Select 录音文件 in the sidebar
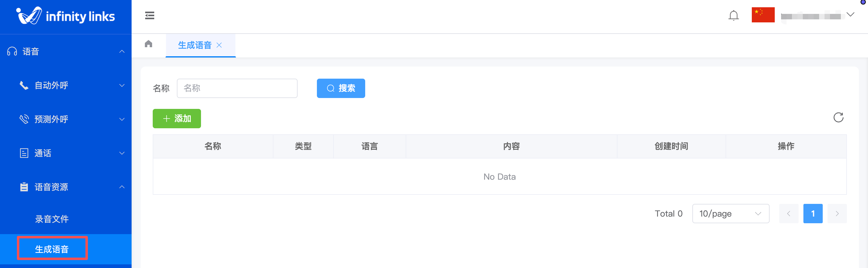This screenshot has height=268, width=868. pos(52,219)
